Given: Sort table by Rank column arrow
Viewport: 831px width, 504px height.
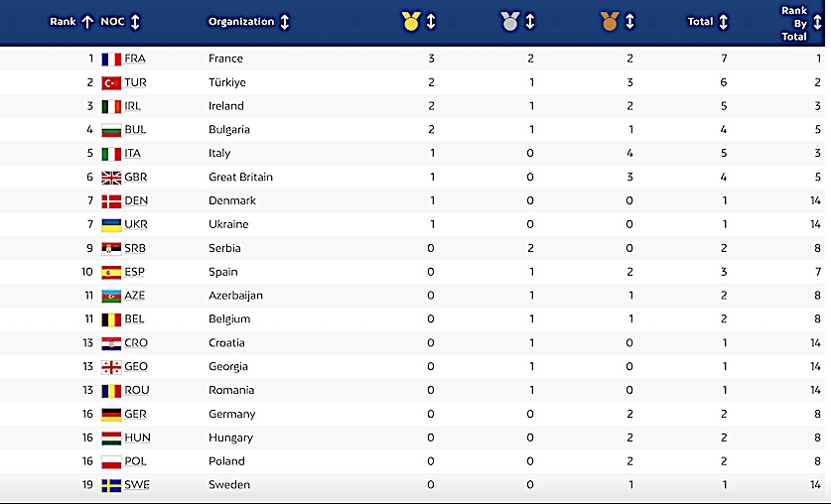Looking at the screenshot, I should 87,22.
